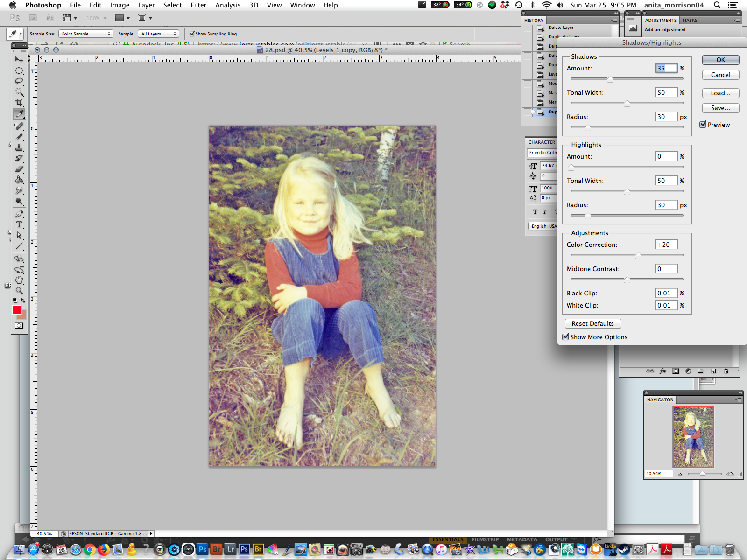Viewport: 747px width, 560px height.
Task: Select the Zoom tool in the toolbox
Action: coord(19,290)
